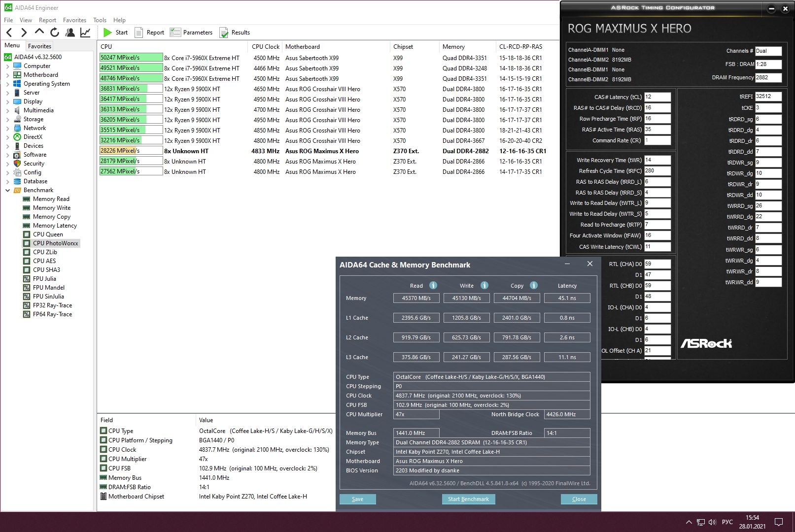Click the Close button in benchmark dialog
This screenshot has height=532, width=795.
(x=579, y=499)
